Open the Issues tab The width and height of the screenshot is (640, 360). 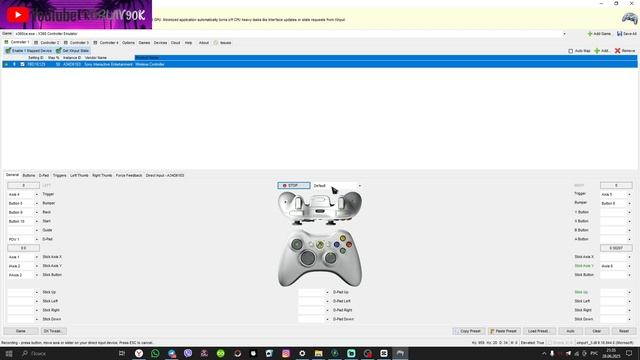tap(222, 42)
